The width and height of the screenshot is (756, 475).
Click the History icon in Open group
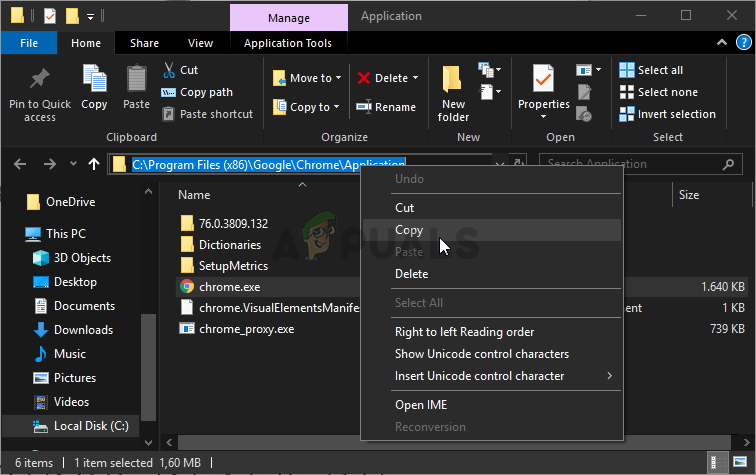(584, 114)
